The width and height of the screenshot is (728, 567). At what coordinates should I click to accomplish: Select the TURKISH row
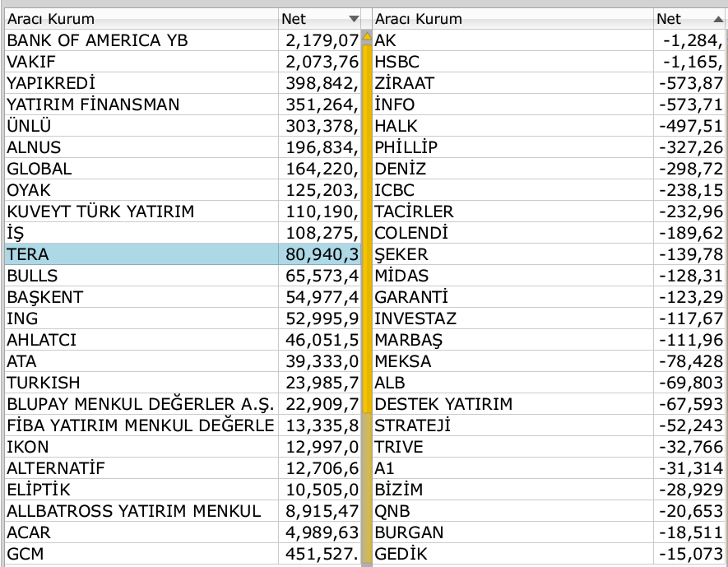(x=183, y=383)
